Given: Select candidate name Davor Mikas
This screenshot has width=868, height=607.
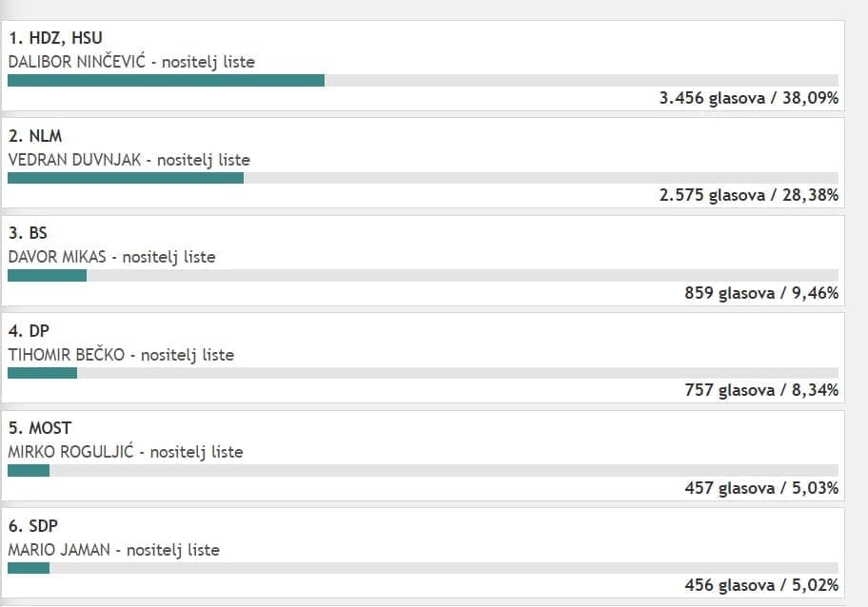Looking at the screenshot, I should (62, 257).
